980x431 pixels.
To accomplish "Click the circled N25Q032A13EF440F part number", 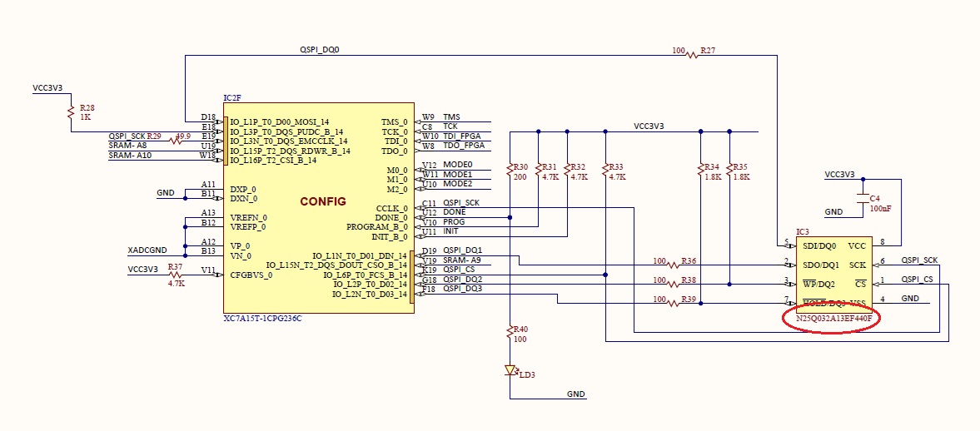I will click(x=833, y=319).
